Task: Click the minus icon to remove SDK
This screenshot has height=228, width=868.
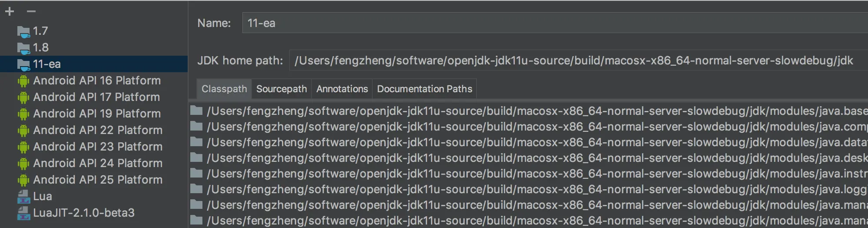Action: coord(31,11)
